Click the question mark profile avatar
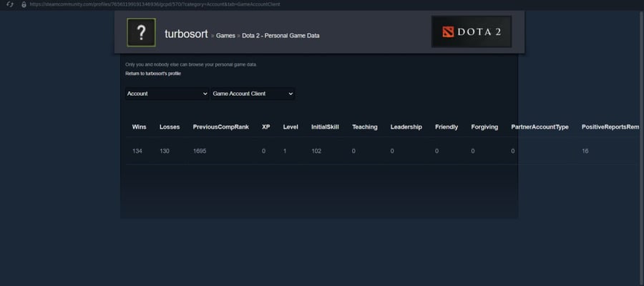This screenshot has height=286, width=644. click(141, 32)
